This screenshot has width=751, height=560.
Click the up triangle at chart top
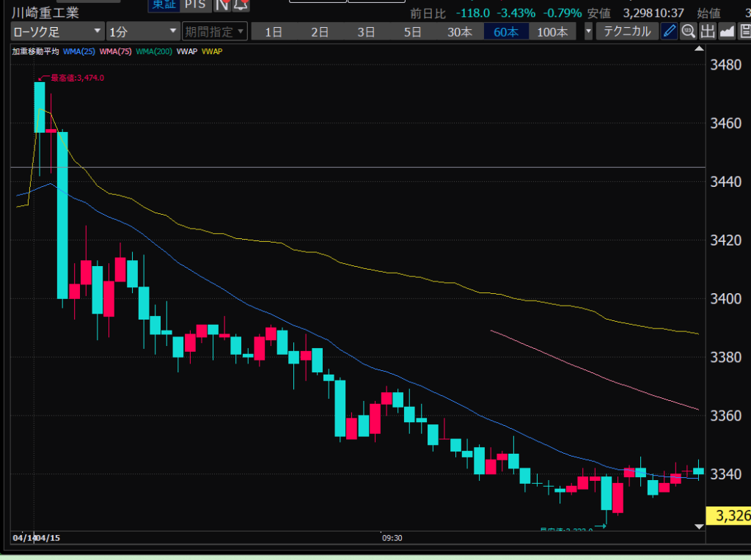[697, 48]
